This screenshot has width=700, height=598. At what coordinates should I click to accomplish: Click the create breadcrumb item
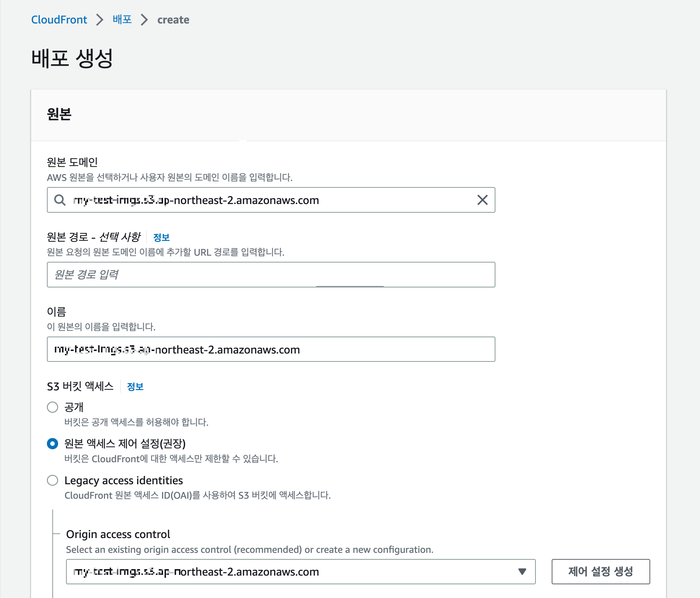(x=173, y=20)
